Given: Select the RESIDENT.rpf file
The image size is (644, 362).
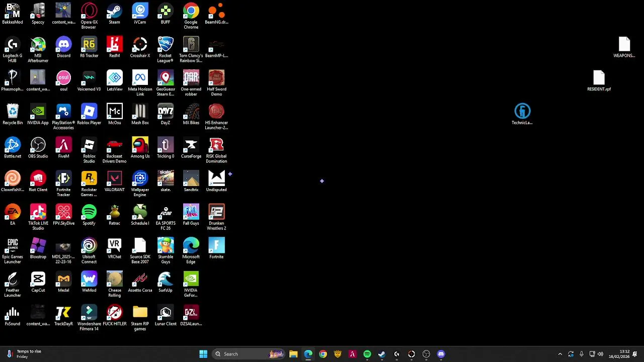Looking at the screenshot, I should [599, 81].
